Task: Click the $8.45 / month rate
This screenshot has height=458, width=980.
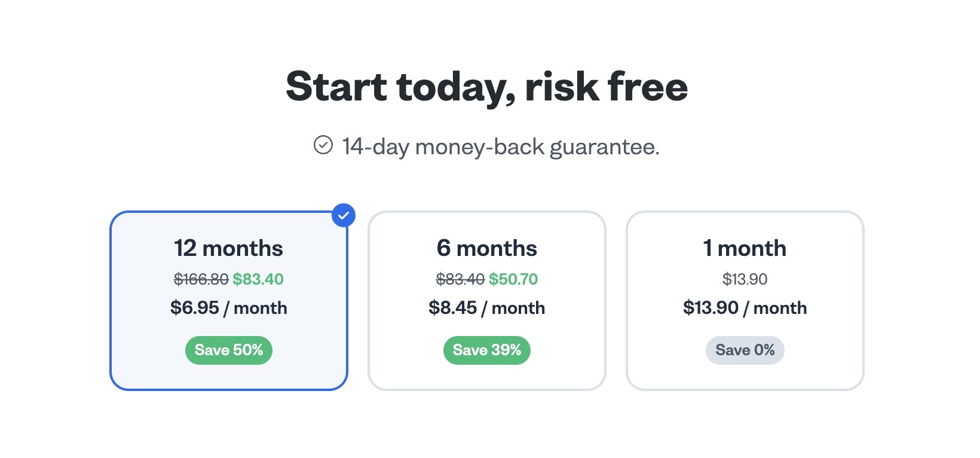Action: pyautogui.click(x=486, y=308)
